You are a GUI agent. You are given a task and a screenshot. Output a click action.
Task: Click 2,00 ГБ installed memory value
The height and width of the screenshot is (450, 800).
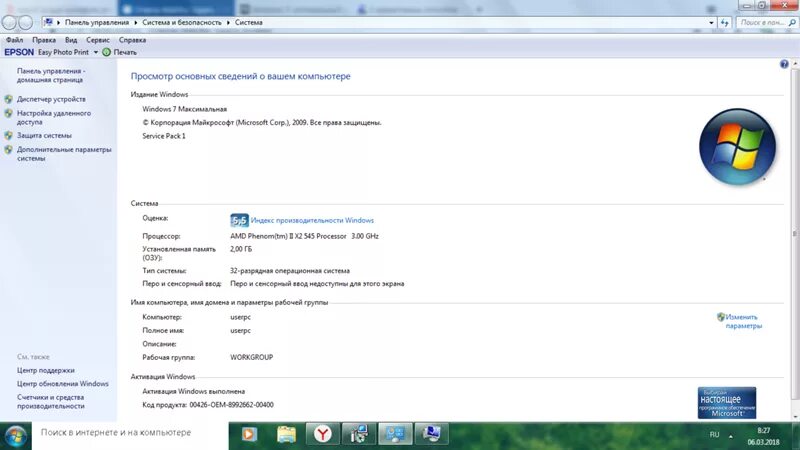(241, 249)
